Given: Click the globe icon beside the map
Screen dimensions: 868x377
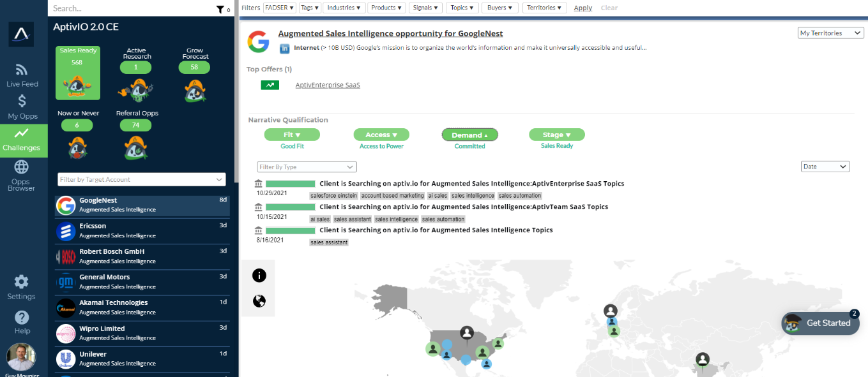Looking at the screenshot, I should point(259,301).
